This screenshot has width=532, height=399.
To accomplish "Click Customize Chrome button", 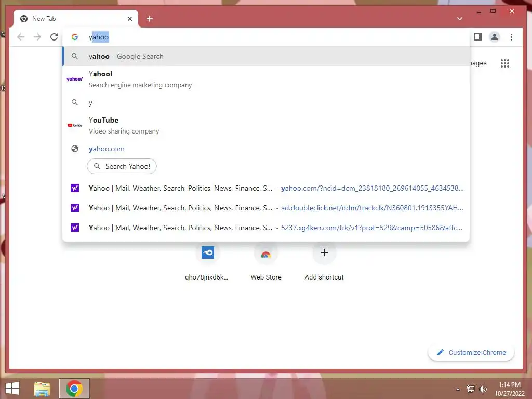I will [x=471, y=353].
